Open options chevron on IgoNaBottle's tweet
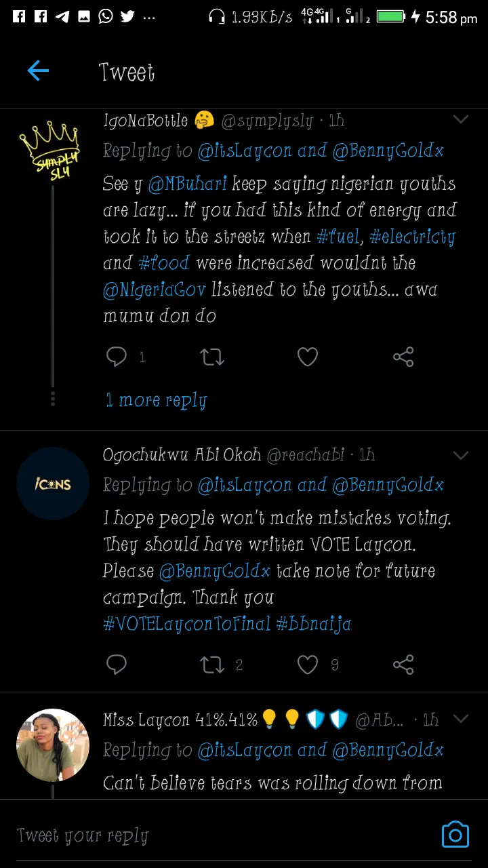This screenshot has height=868, width=488. (x=461, y=120)
